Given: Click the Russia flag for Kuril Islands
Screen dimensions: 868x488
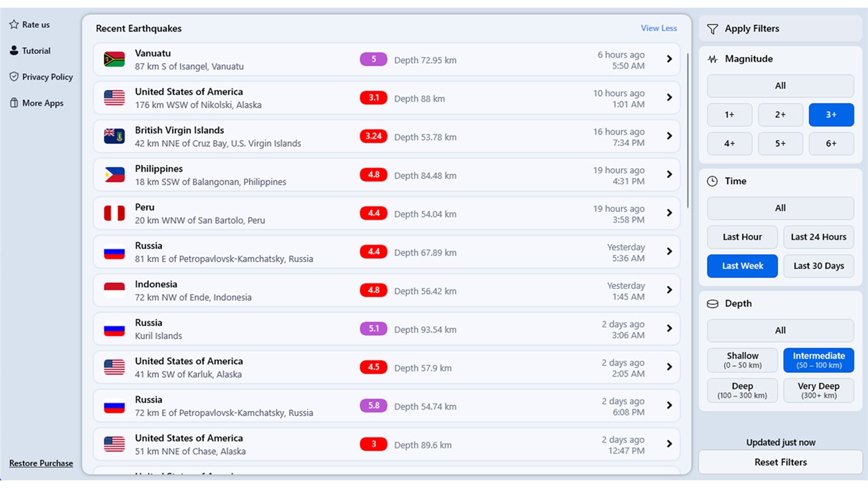Looking at the screenshot, I should point(114,329).
